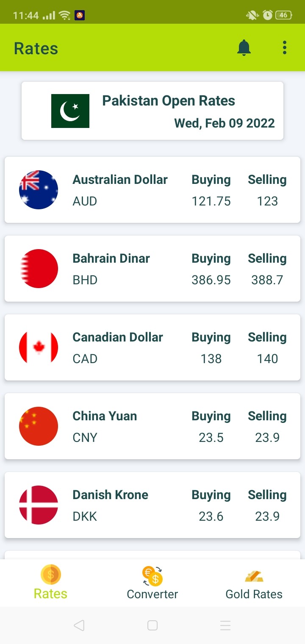The height and width of the screenshot is (644, 305).
Task: Open the Android recent apps button
Action: click(225, 625)
